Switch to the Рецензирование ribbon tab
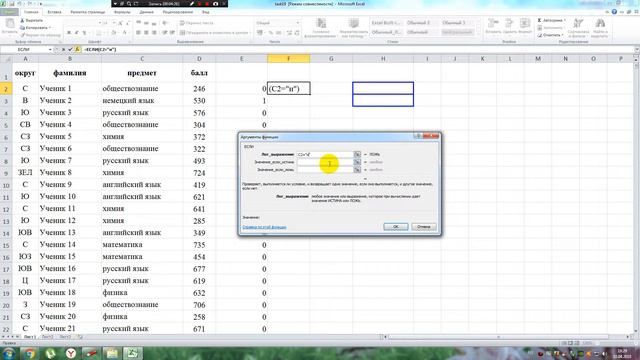This screenshot has width=640, height=360. 178,12
